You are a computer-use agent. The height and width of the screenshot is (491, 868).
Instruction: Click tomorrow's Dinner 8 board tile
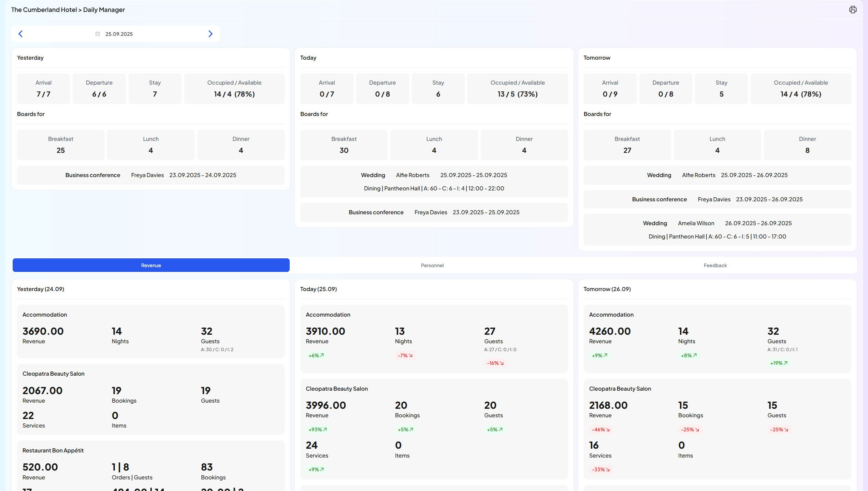807,145
